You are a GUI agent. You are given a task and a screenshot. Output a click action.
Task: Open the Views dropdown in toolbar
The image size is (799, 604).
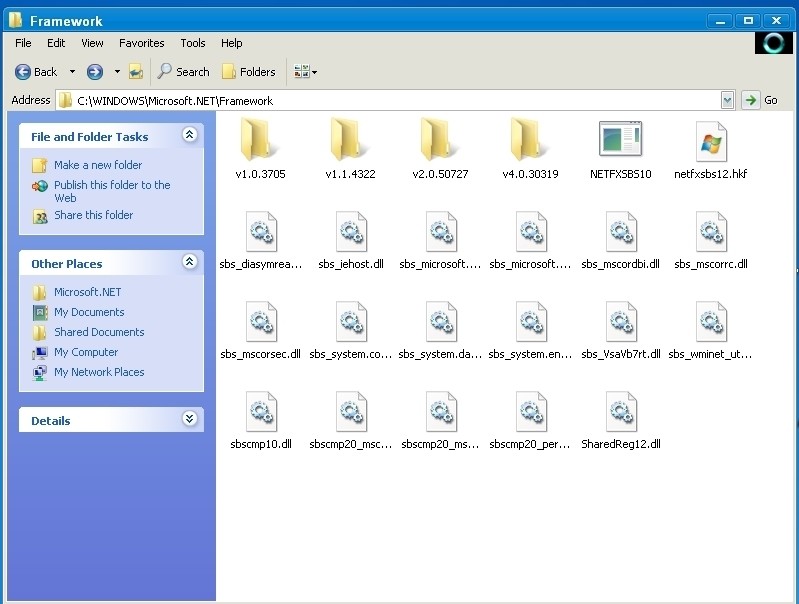[305, 72]
